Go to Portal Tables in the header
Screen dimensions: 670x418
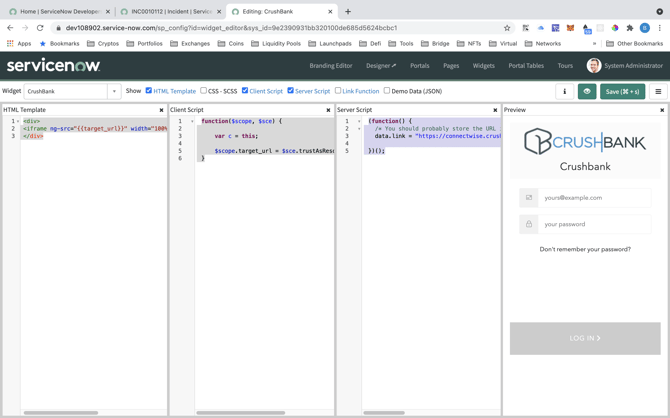point(525,66)
